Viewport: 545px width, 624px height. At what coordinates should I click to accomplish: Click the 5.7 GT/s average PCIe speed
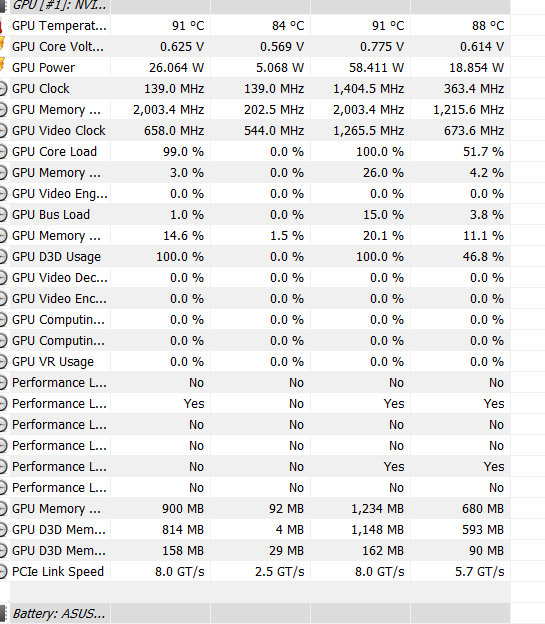coord(480,572)
